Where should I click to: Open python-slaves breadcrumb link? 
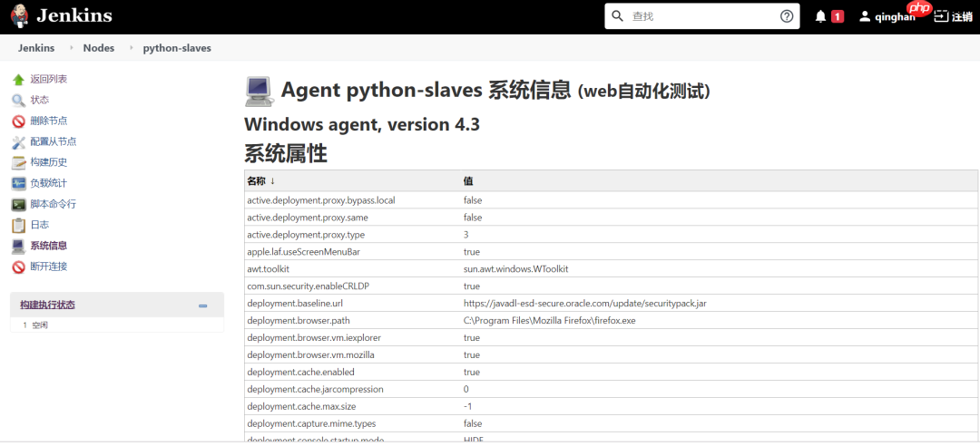[x=177, y=48]
